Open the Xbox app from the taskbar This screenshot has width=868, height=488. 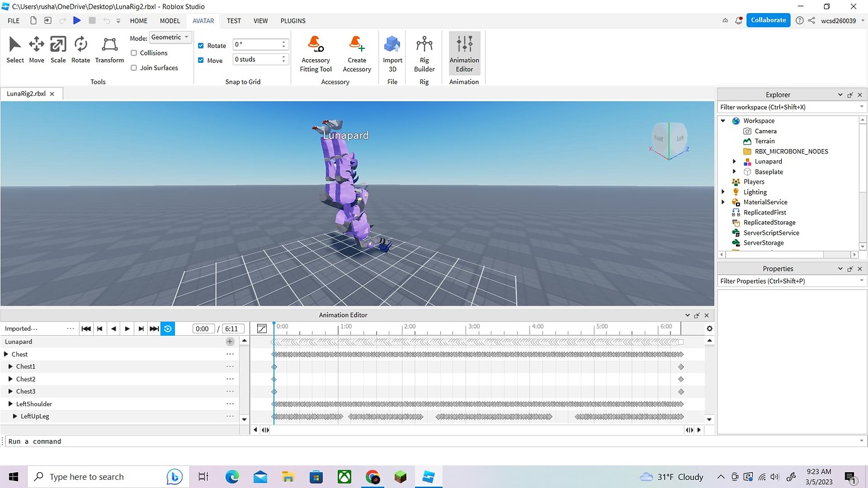(x=344, y=477)
